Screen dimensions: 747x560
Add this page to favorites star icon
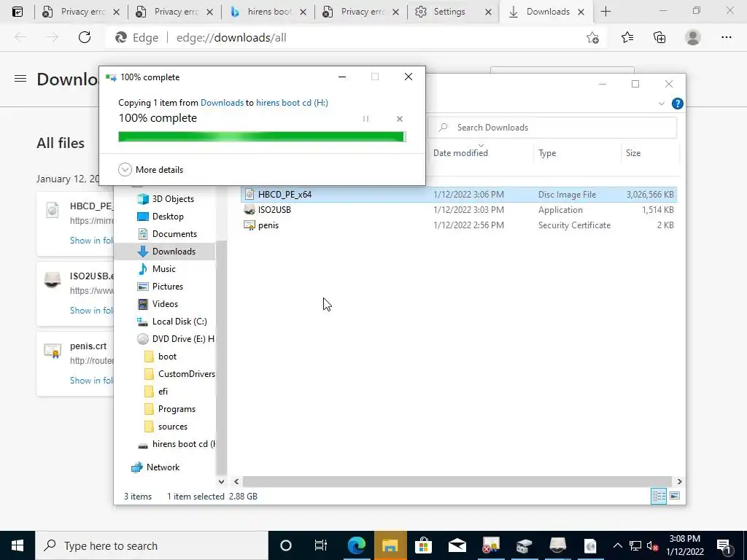(x=592, y=38)
